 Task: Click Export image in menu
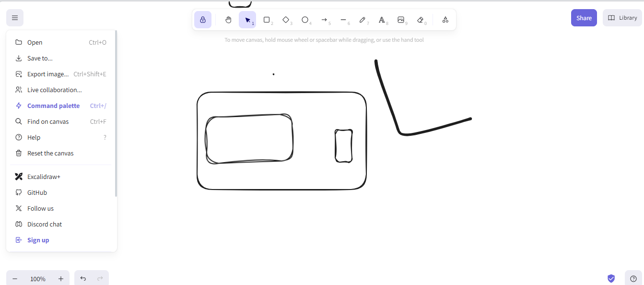coord(48,74)
